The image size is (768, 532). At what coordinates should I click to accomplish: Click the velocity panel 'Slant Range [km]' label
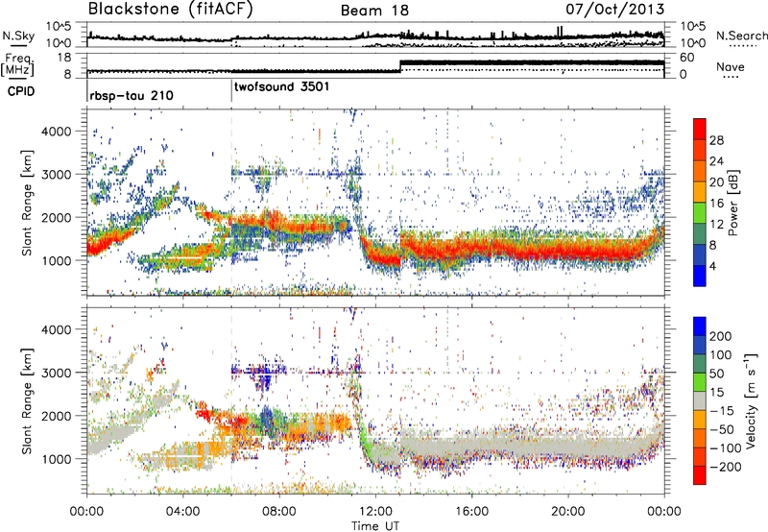pyautogui.click(x=27, y=401)
